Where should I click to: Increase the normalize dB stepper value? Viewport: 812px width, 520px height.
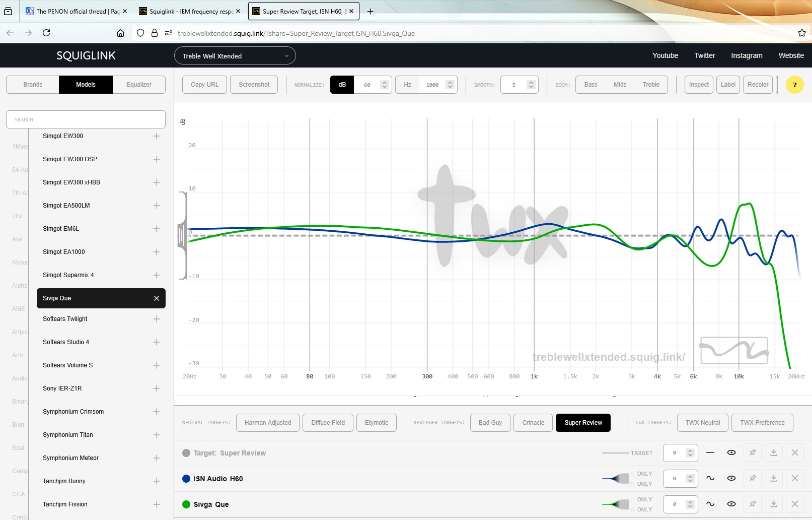(x=385, y=82)
